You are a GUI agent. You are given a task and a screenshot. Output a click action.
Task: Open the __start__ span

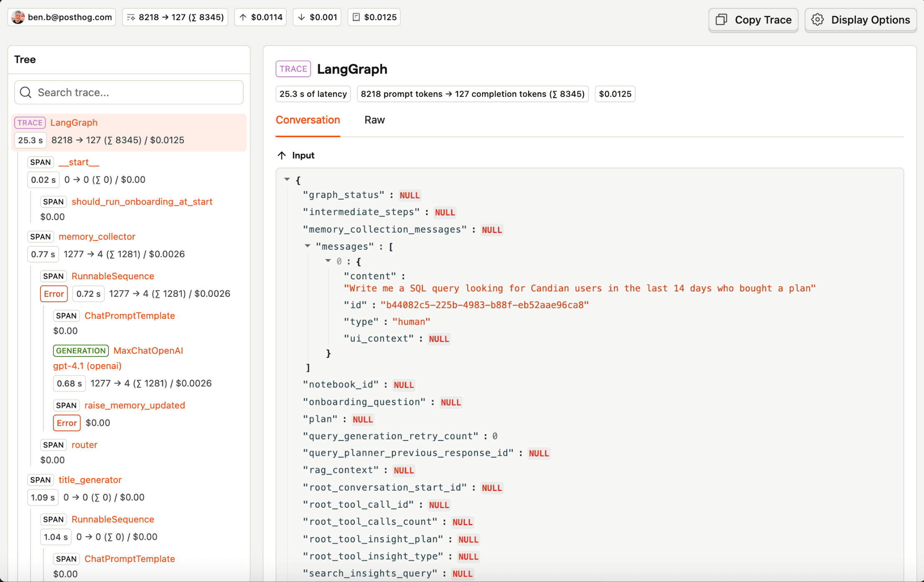pos(79,162)
